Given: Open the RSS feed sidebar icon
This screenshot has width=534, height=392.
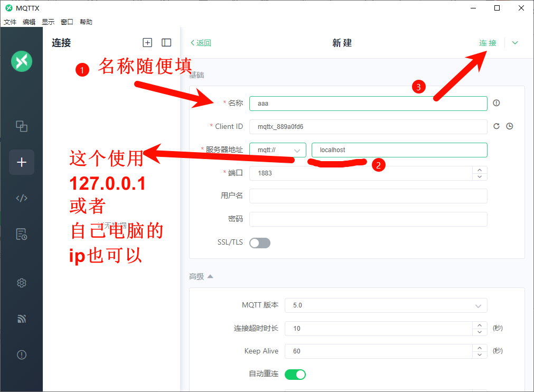Looking at the screenshot, I should (22, 319).
